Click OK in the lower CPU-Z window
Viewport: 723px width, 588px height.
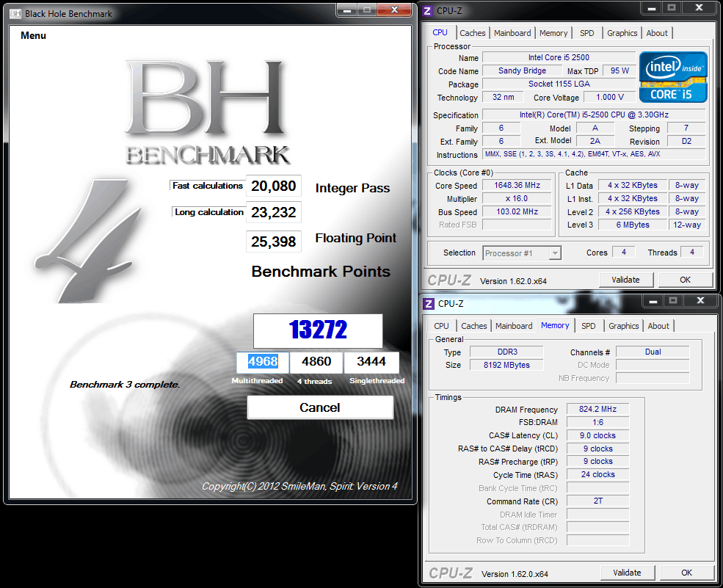click(686, 573)
